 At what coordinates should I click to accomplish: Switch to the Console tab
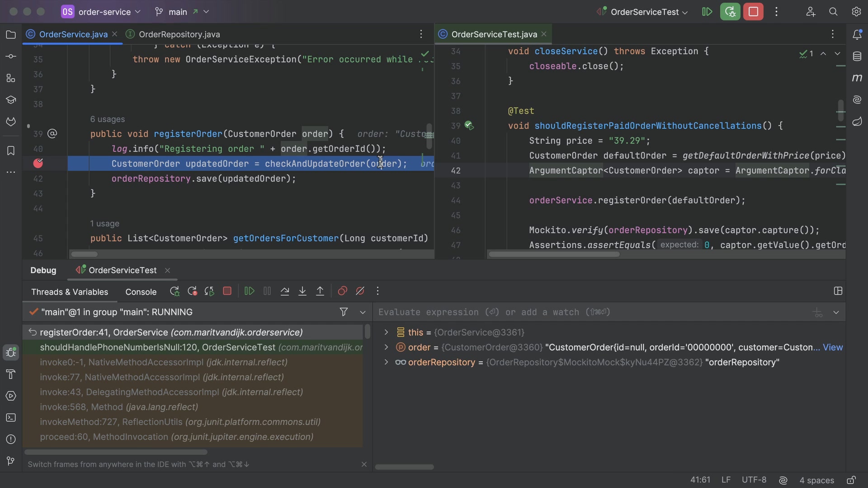(x=141, y=292)
